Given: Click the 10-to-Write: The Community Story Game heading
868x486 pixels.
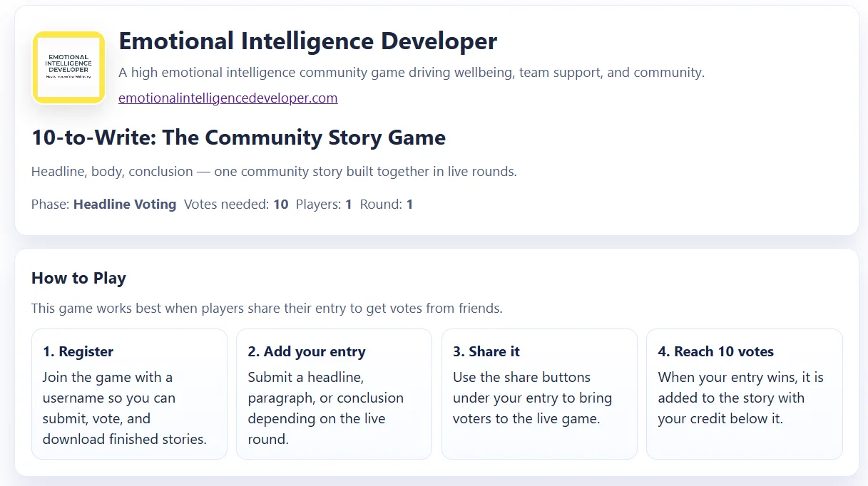Looking at the screenshot, I should pos(238,137).
